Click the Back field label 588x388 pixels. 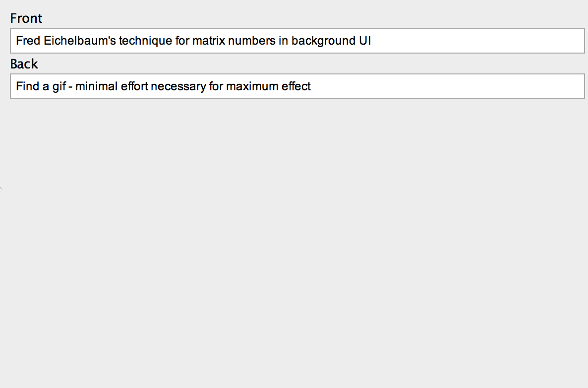coord(24,64)
